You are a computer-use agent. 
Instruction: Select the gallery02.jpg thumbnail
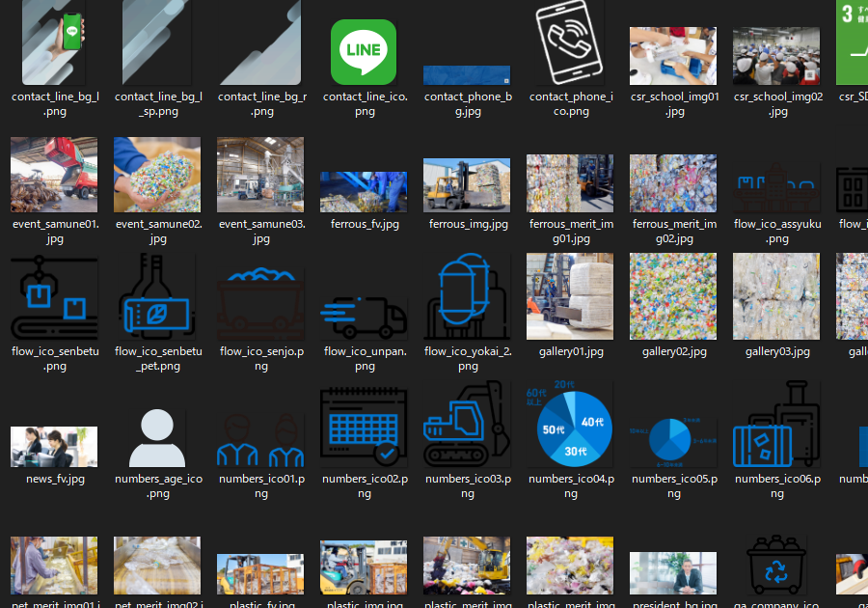673,297
